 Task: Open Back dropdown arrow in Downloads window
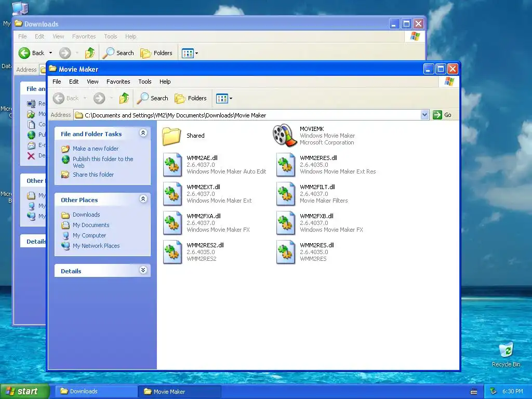point(50,53)
